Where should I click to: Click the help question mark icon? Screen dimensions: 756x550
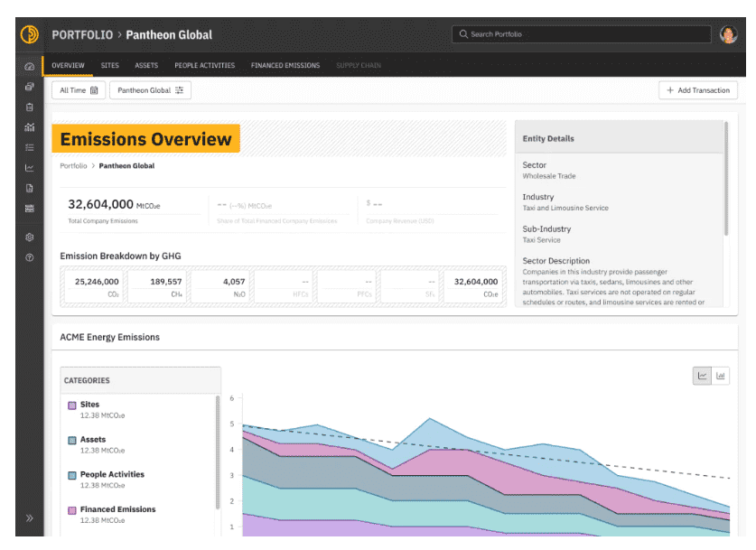pos(30,258)
